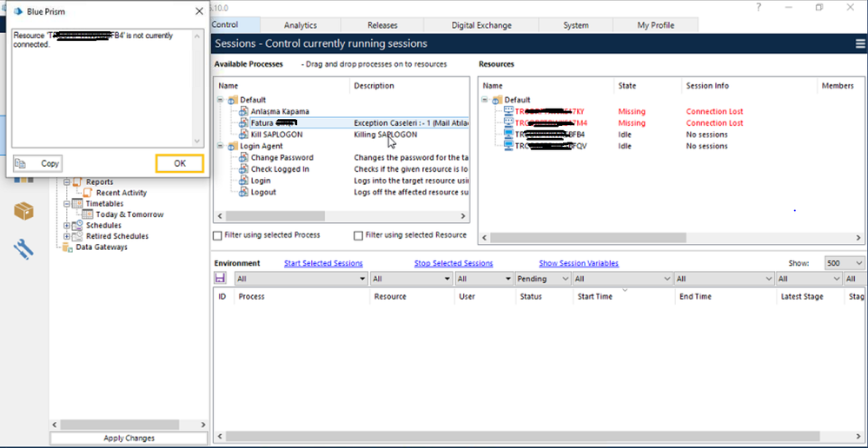Click Start Selected Sessions link
The height and width of the screenshot is (448, 868).
click(323, 263)
